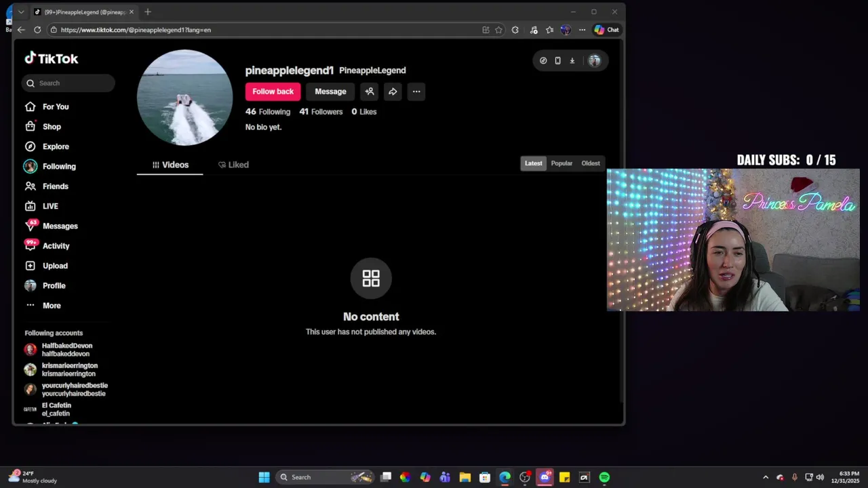Switch to the Liked tab
The height and width of the screenshot is (488, 868).
coord(233,165)
